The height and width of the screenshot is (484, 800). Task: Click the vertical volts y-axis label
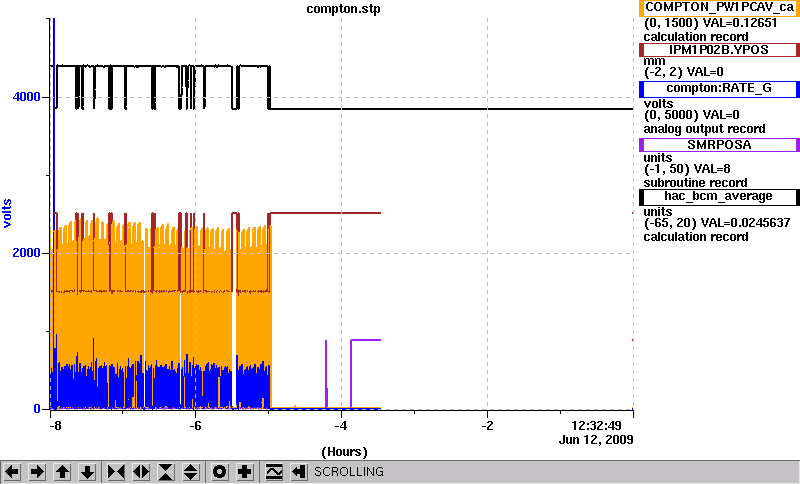[7, 213]
